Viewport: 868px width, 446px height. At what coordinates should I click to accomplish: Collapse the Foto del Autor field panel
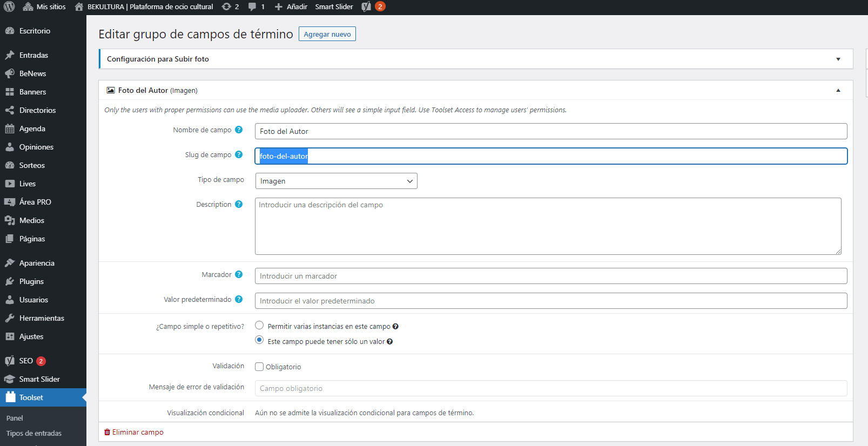tap(838, 90)
